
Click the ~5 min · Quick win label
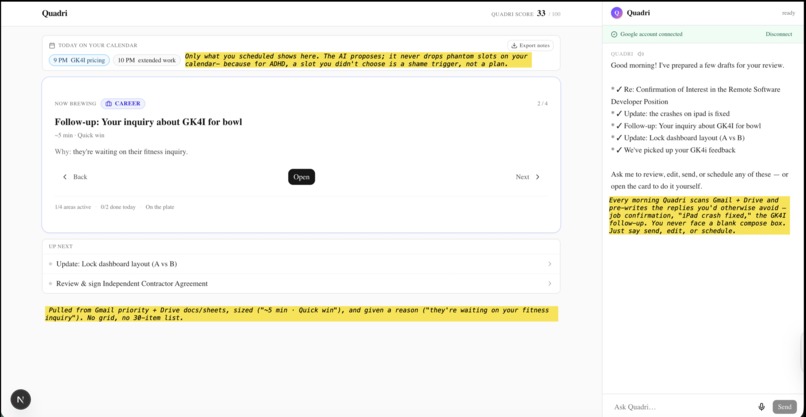point(79,135)
